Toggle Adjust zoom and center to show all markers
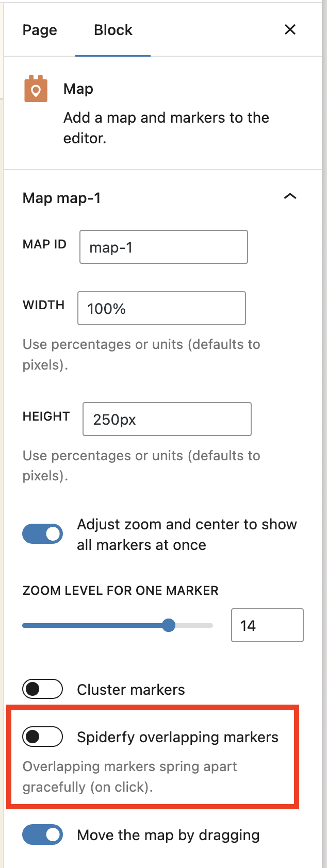Screen dimensions: 327x868 (42, 534)
